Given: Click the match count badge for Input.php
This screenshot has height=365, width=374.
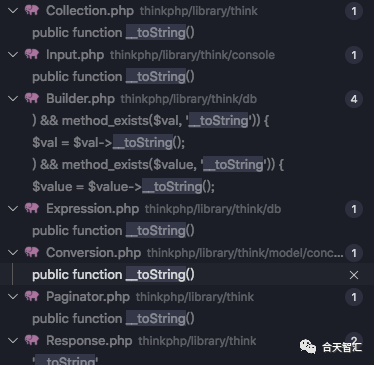Looking at the screenshot, I should coord(354,55).
